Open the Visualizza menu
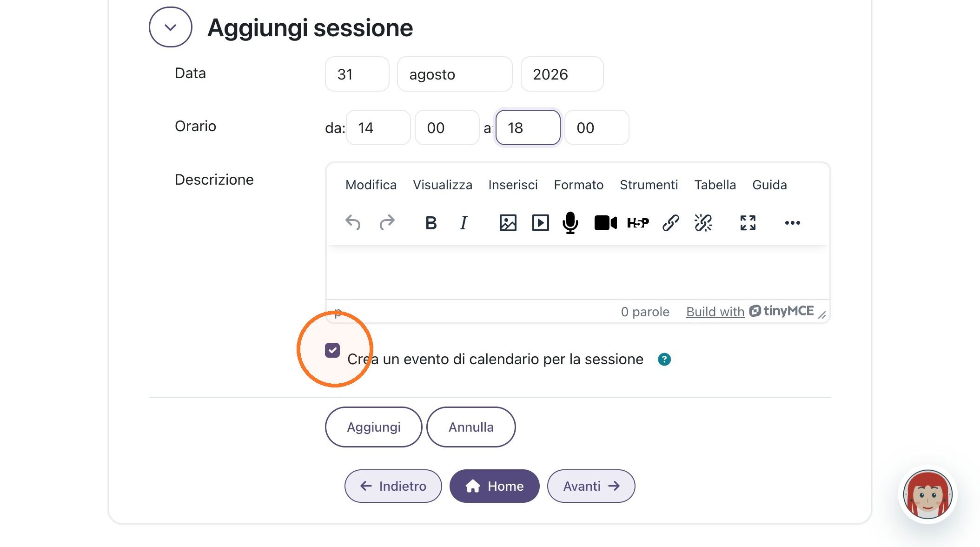 [443, 185]
